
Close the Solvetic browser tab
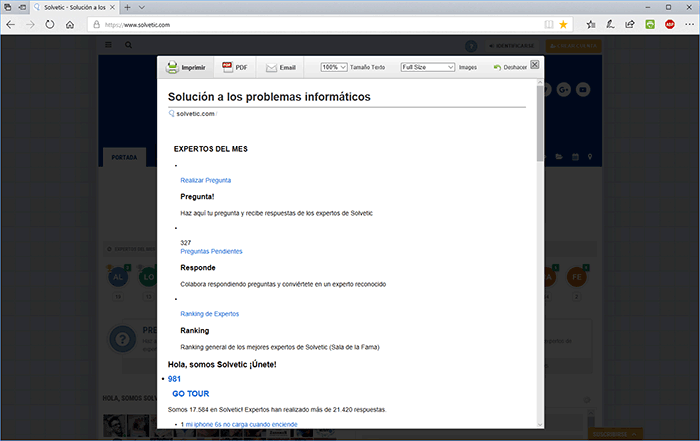click(112, 7)
